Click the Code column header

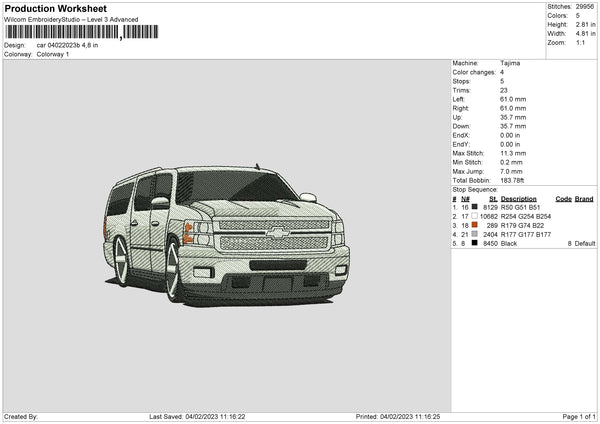tap(563, 199)
